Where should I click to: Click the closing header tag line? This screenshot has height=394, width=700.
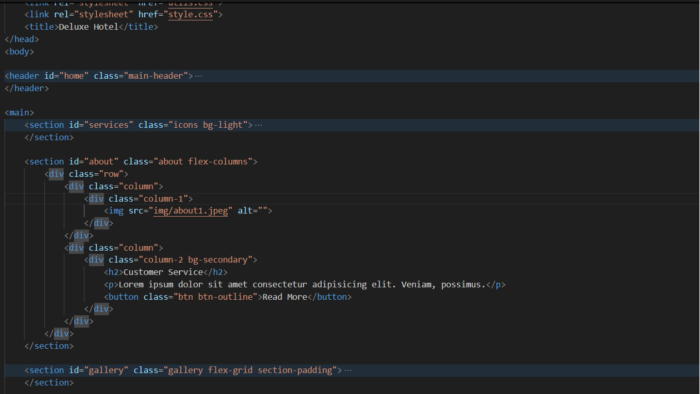click(27, 88)
